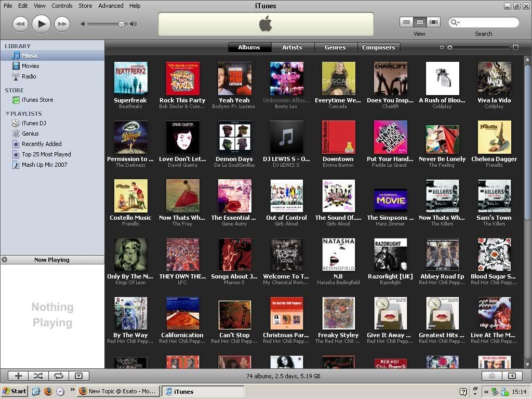Viewport: 532px width, 399px height.
Task: Select the Demon Days album cover
Action: (234, 137)
